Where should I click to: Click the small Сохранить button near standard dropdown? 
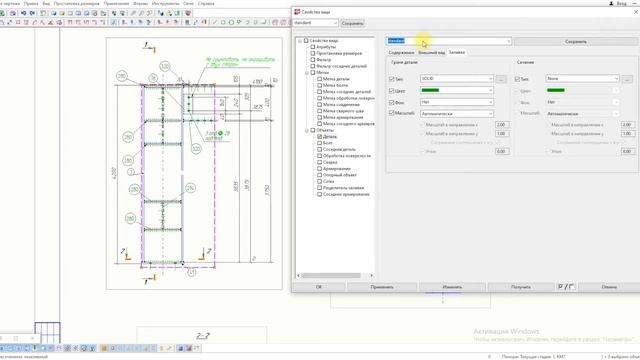352,23
